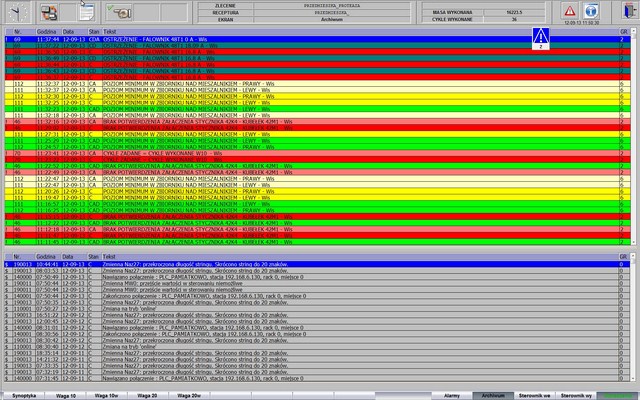Viewport: 640px width, 400px height.
Task: Click the exit door icon
Action: (628, 11)
